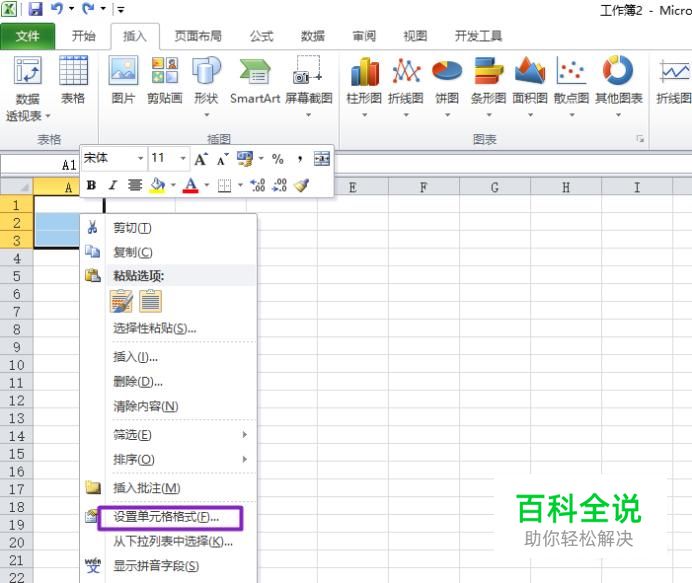Image resolution: width=692 pixels, height=583 pixels.
Task: Apply the yellow fill color
Action: pos(158,185)
